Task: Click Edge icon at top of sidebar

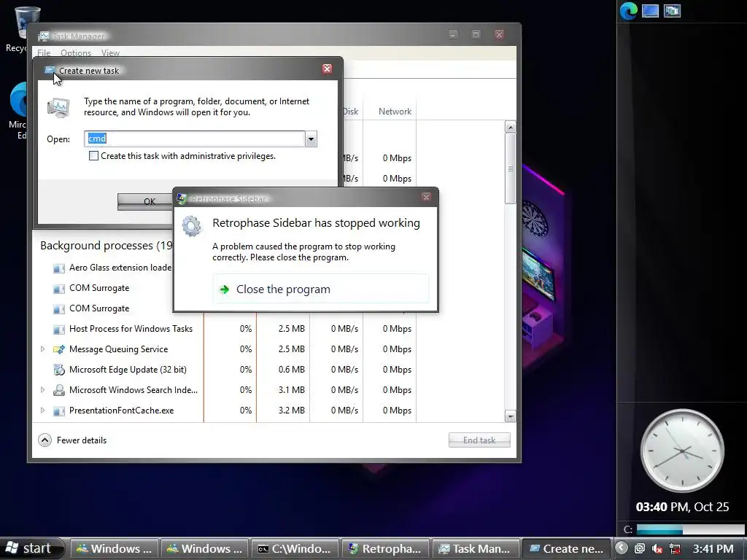Action: pos(628,11)
